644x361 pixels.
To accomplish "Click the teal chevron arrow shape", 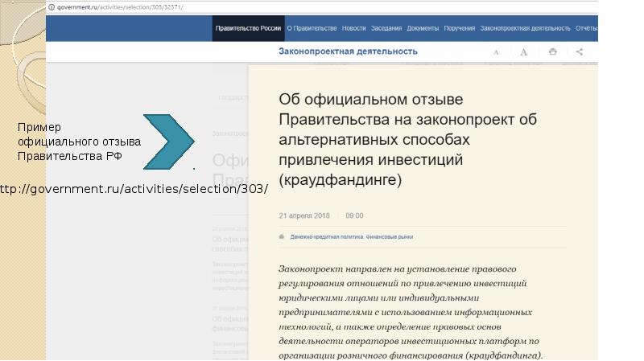I will [169, 142].
